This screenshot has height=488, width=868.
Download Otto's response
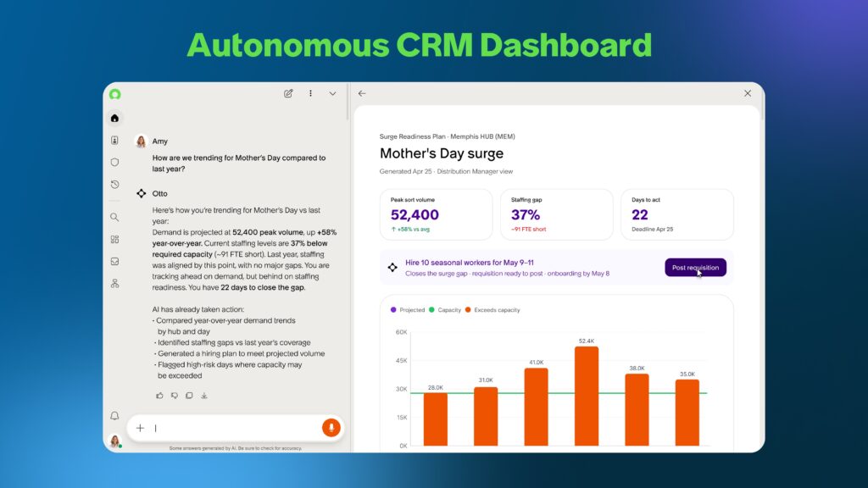(x=204, y=396)
